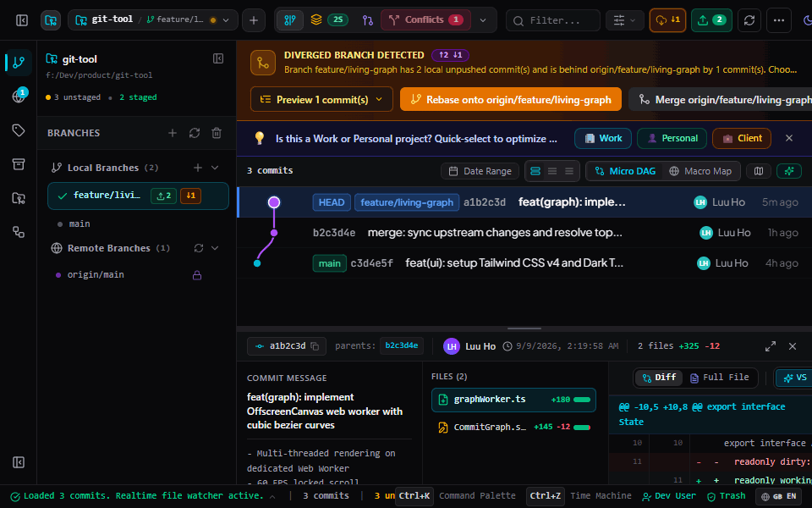Open the stash archive sidebar icon

19,164
